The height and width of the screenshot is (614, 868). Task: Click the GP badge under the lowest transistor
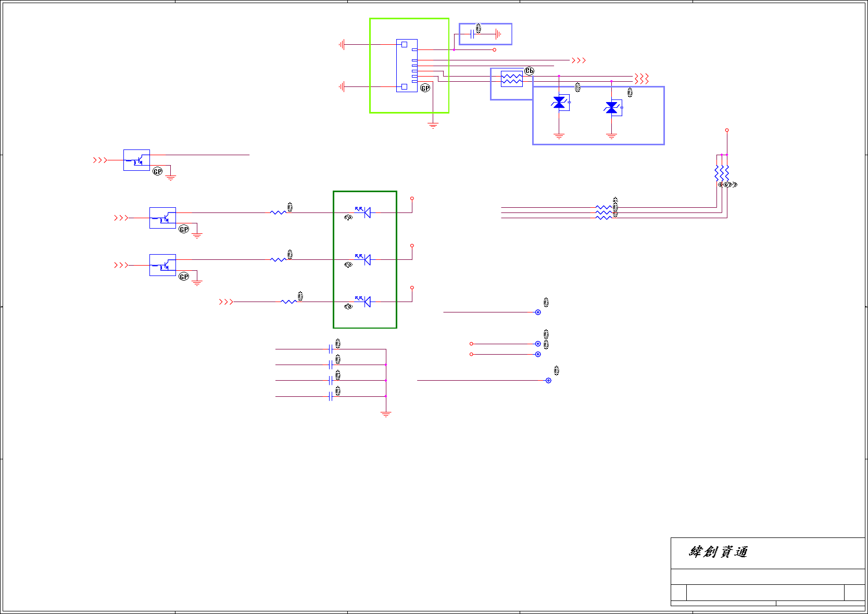(x=184, y=277)
